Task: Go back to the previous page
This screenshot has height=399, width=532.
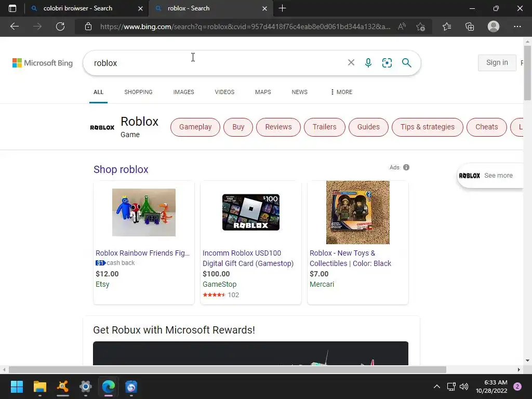Action: point(14,26)
